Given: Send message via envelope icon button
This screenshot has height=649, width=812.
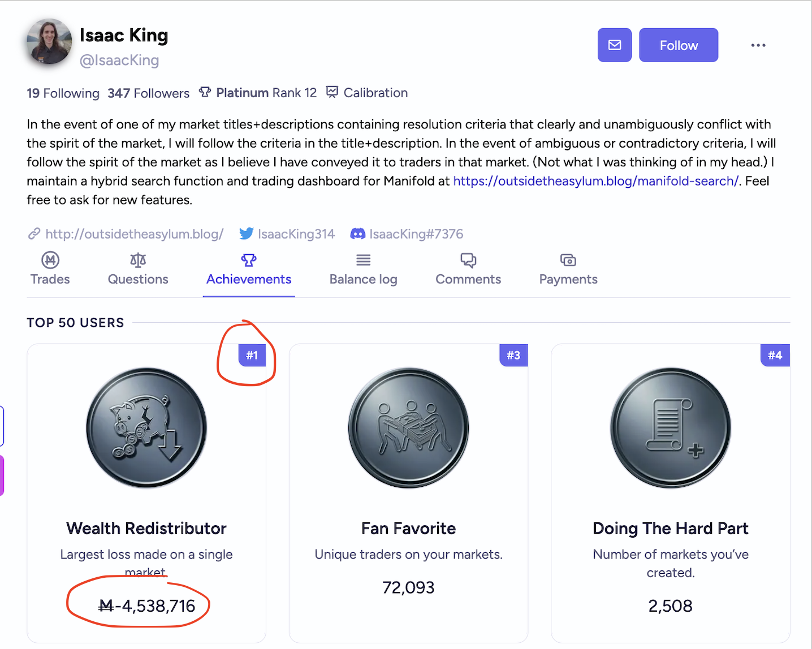Looking at the screenshot, I should point(615,45).
